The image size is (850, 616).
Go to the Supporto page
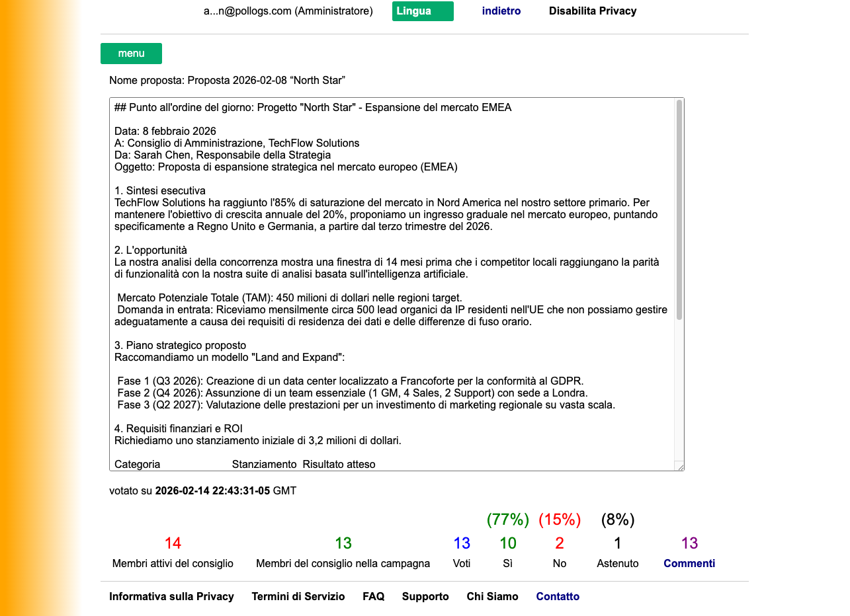425,596
